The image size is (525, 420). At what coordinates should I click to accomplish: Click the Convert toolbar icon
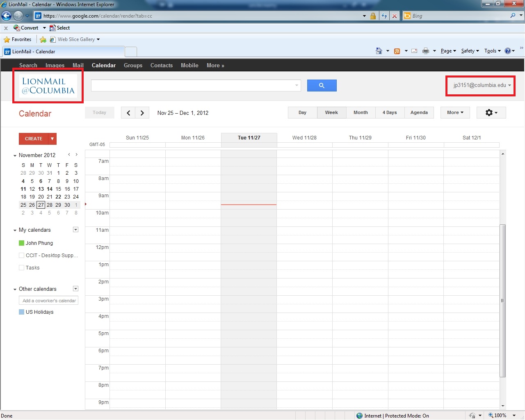17,28
